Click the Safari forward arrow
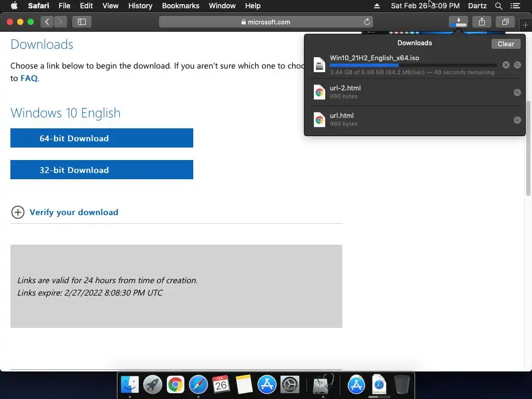 60,22
